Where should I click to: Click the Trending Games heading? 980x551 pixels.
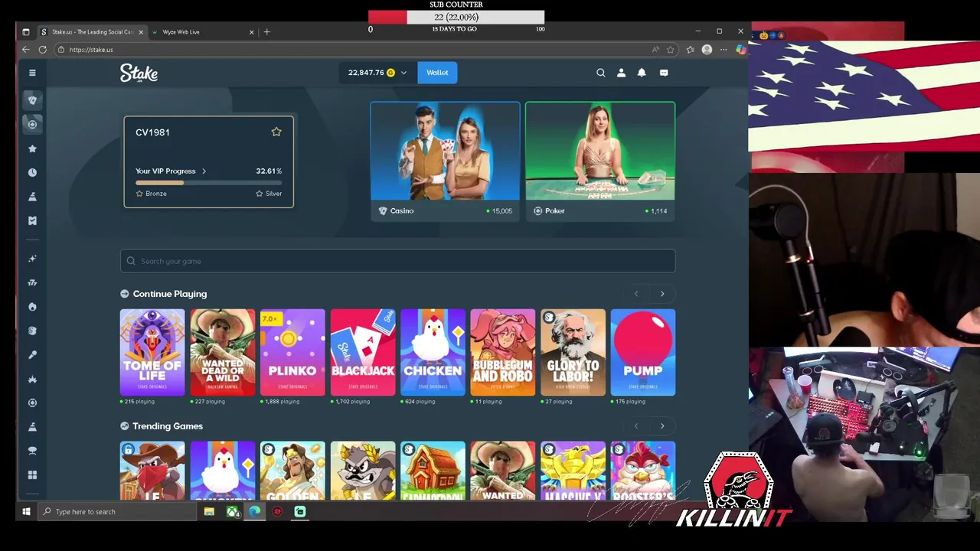[x=168, y=426]
